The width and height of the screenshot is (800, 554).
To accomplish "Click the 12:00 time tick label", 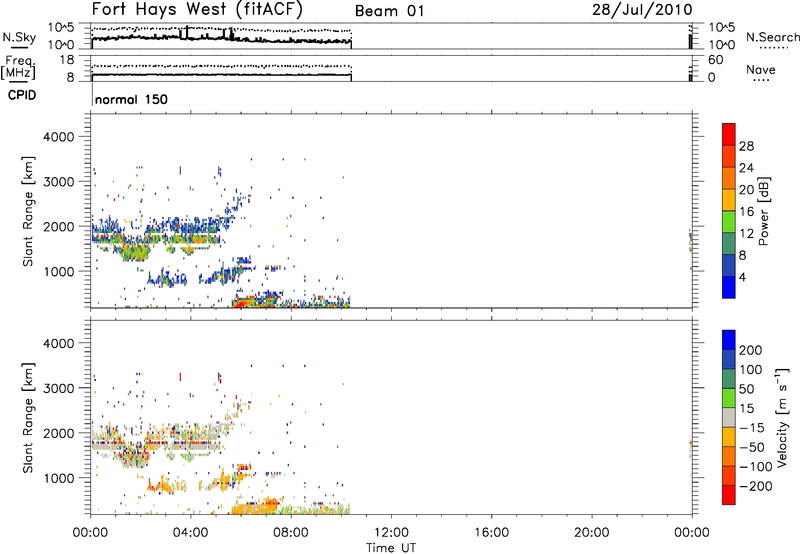I will (x=391, y=533).
